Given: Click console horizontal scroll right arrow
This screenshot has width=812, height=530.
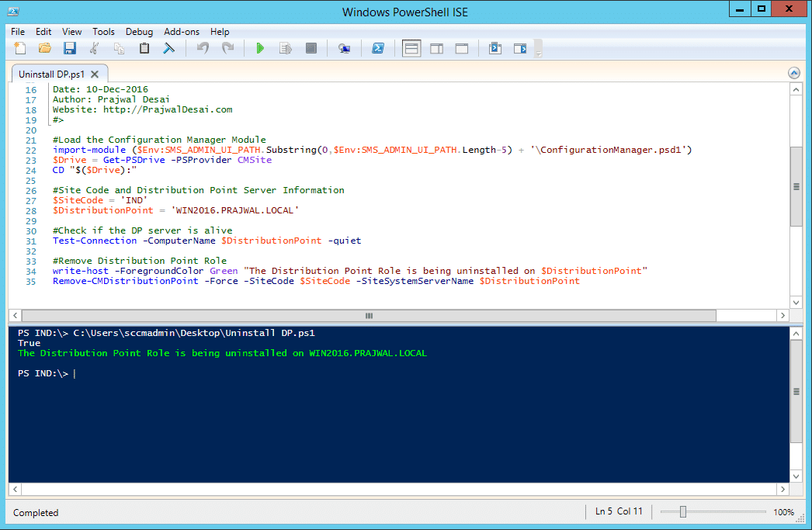Looking at the screenshot, I should tap(783, 489).
